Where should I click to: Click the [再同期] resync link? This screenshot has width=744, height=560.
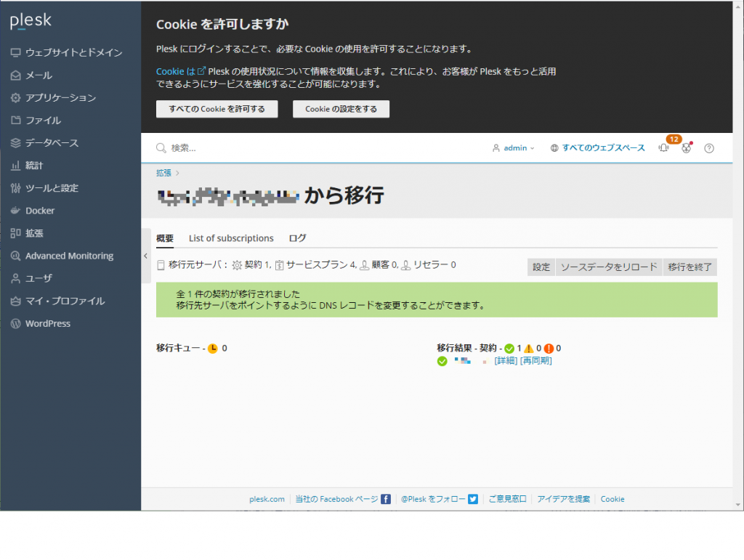pos(536,361)
